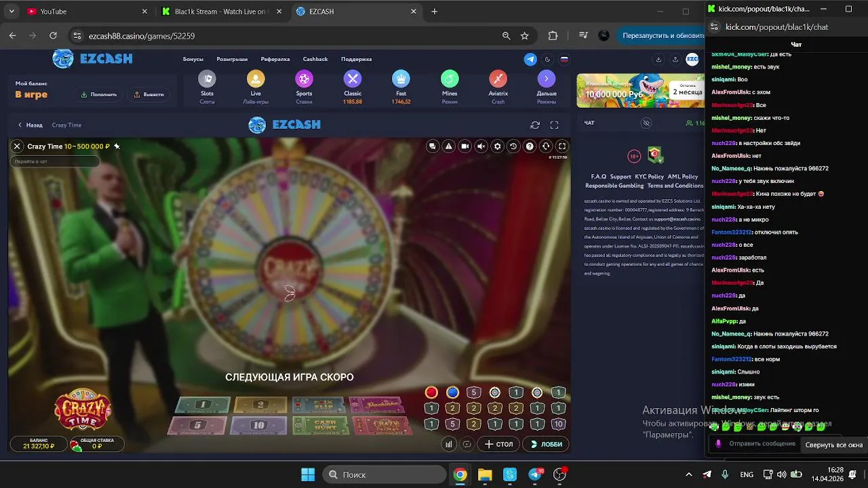Open the Windows Start button
Screen dimensions: 868x488
pos(308,474)
